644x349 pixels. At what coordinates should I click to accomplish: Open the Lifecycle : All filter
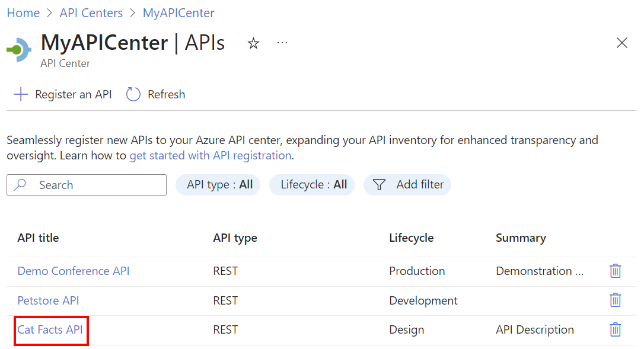[312, 185]
